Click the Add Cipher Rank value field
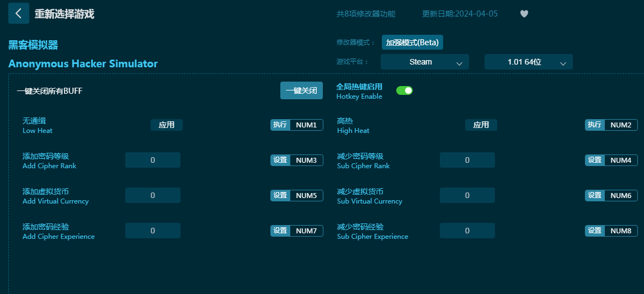Screen dimensions: 644x294 (x=153, y=160)
